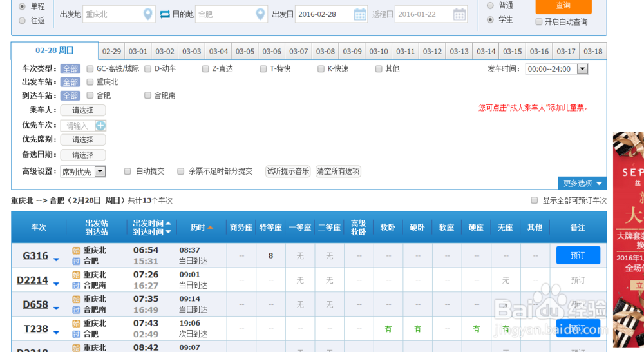Select the 普通 ticket radio button
644x352 pixels.
pyautogui.click(x=490, y=5)
